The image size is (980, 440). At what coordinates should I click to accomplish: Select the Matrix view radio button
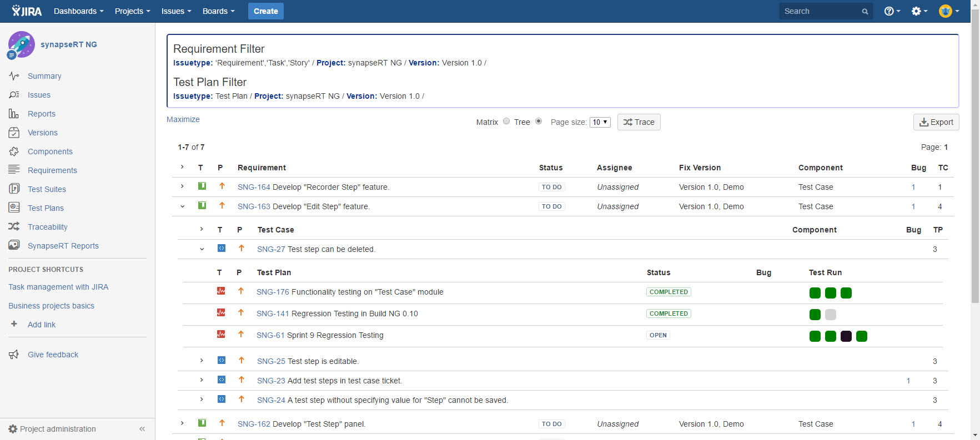click(506, 122)
